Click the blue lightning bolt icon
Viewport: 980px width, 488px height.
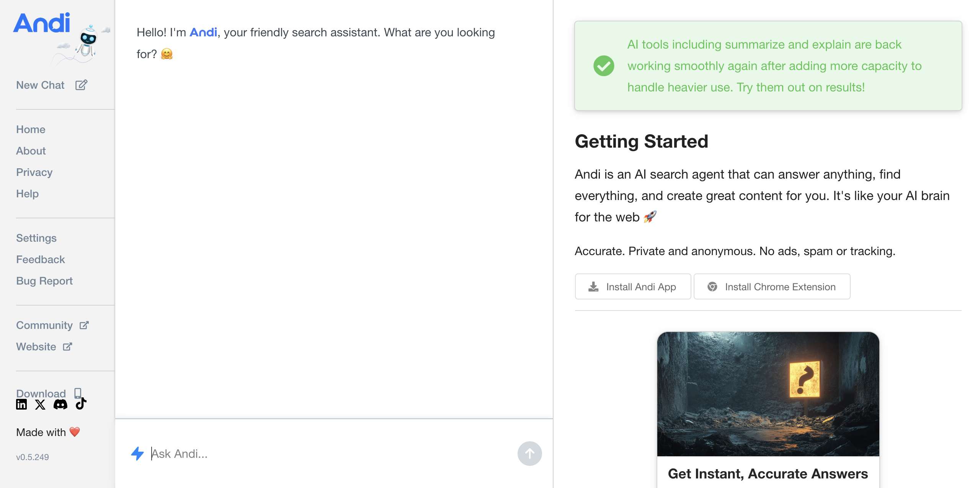pyautogui.click(x=137, y=454)
